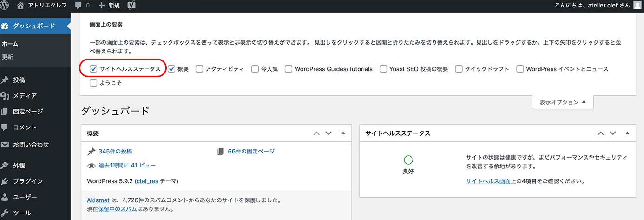Select 更新 in the dashboard submenu
This screenshot has width=644, height=220.
[x=7, y=57]
